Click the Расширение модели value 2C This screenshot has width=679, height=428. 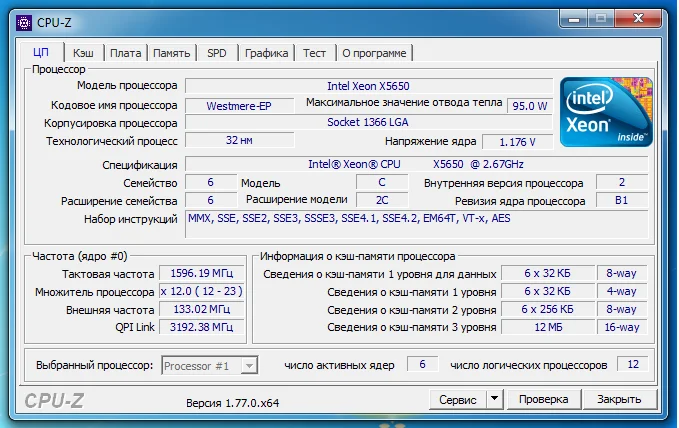(382, 200)
